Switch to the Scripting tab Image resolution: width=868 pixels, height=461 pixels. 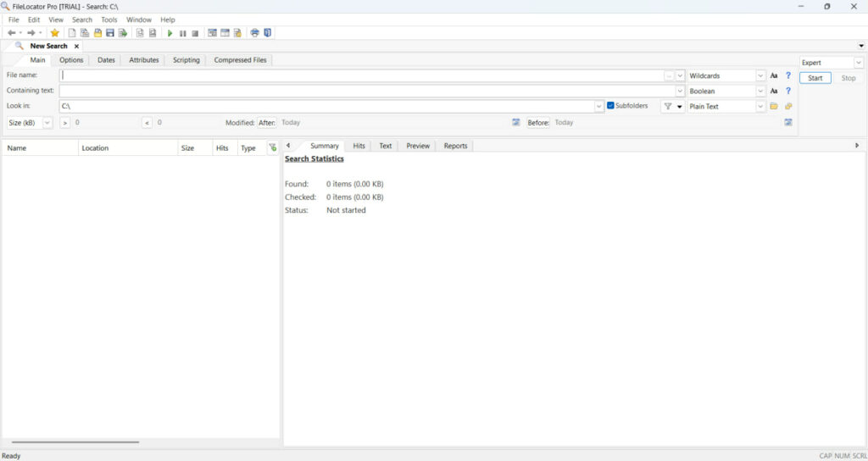[x=186, y=60]
